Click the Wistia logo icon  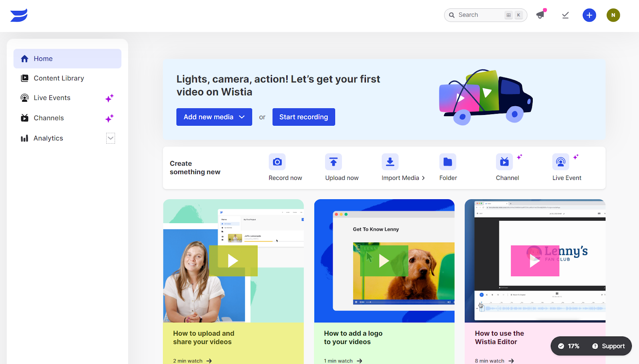[19, 15]
